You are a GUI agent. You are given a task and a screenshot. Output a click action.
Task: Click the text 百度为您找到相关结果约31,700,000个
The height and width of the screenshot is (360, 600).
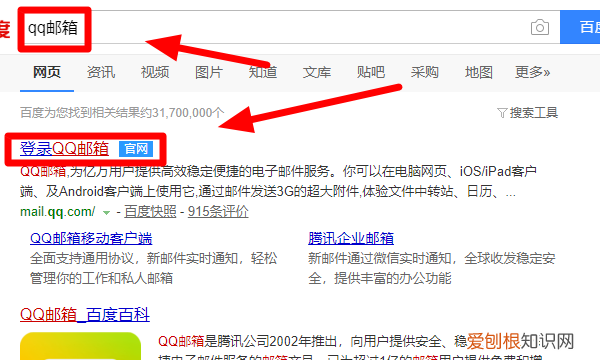(122, 113)
